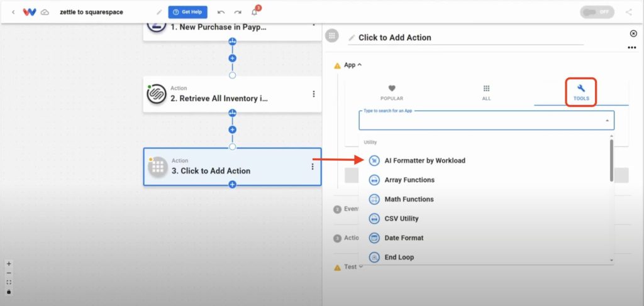Select step 2 Retrieve All Inventory node
This screenshot has height=306, width=644.
[232, 94]
